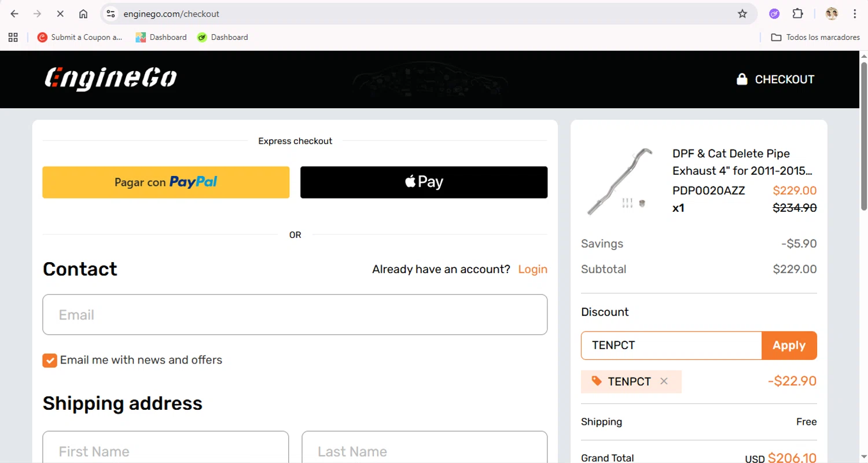868x463 pixels.
Task: Open the purple extension icon in toolbar
Action: pos(774,14)
